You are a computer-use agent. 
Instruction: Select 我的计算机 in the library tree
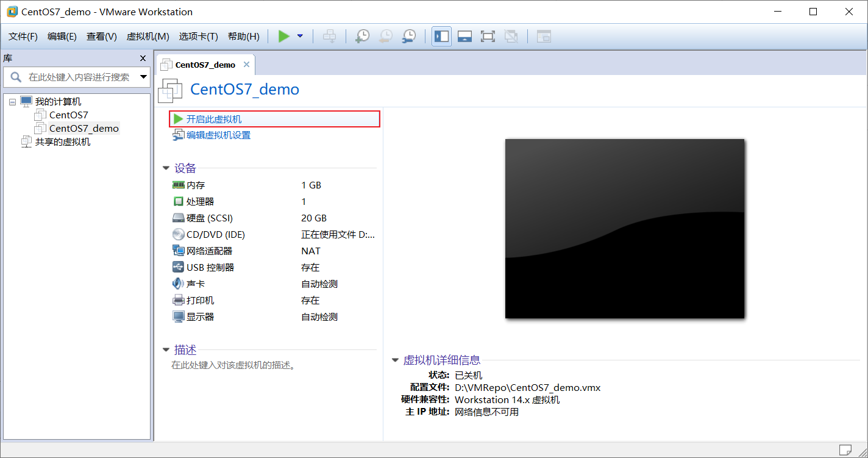point(58,102)
